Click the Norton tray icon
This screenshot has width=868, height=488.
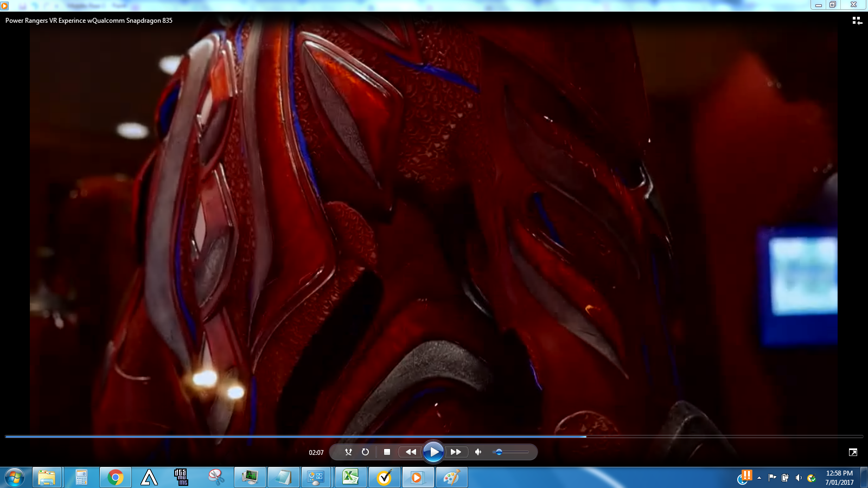812,478
